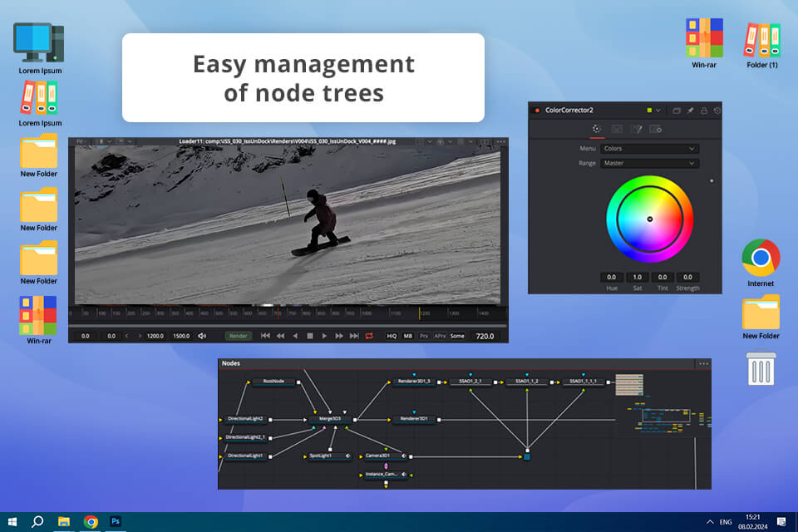The height and width of the screenshot is (532, 798).
Task: Click the global end field showing 1500.0
Action: point(181,336)
